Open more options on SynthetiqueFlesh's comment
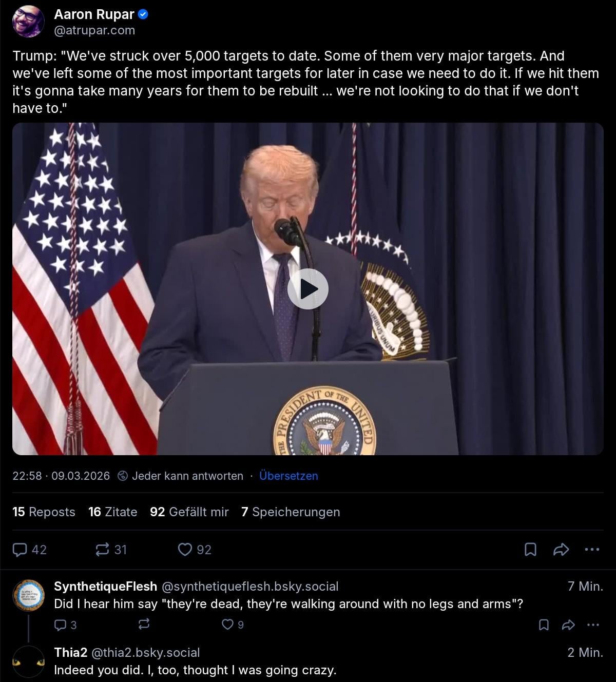Image resolution: width=616 pixels, height=682 pixels. tap(593, 625)
